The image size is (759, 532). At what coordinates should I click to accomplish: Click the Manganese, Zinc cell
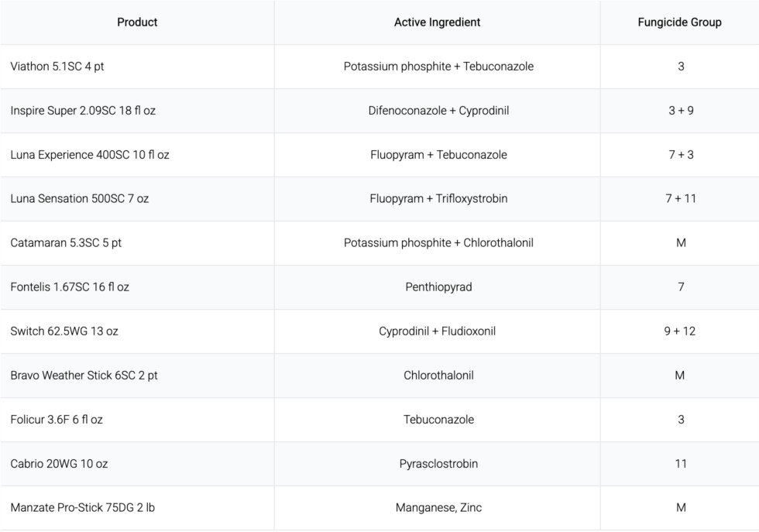pyautogui.click(x=438, y=508)
